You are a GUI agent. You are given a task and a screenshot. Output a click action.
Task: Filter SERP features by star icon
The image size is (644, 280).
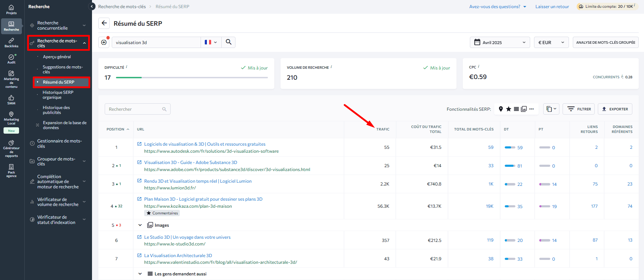pyautogui.click(x=508, y=109)
